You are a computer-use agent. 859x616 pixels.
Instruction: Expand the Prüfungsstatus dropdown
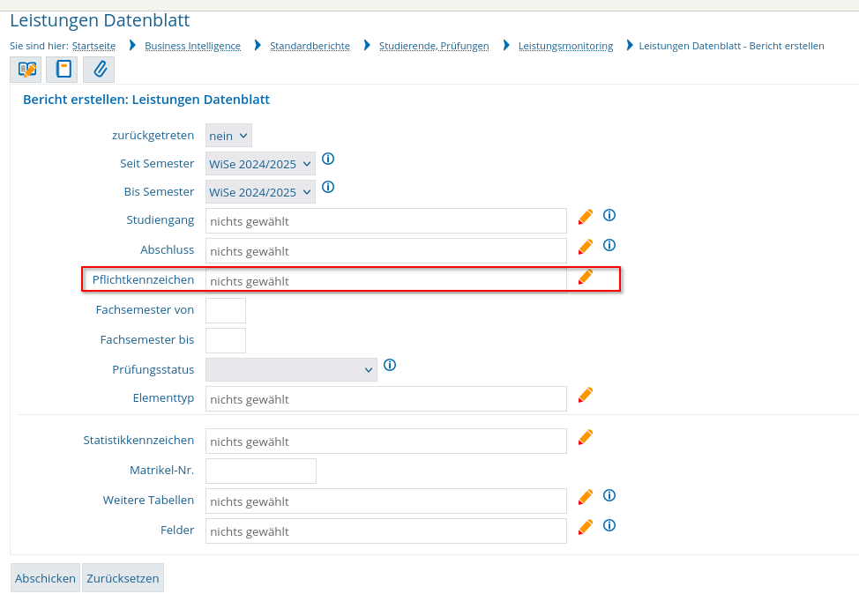(291, 369)
